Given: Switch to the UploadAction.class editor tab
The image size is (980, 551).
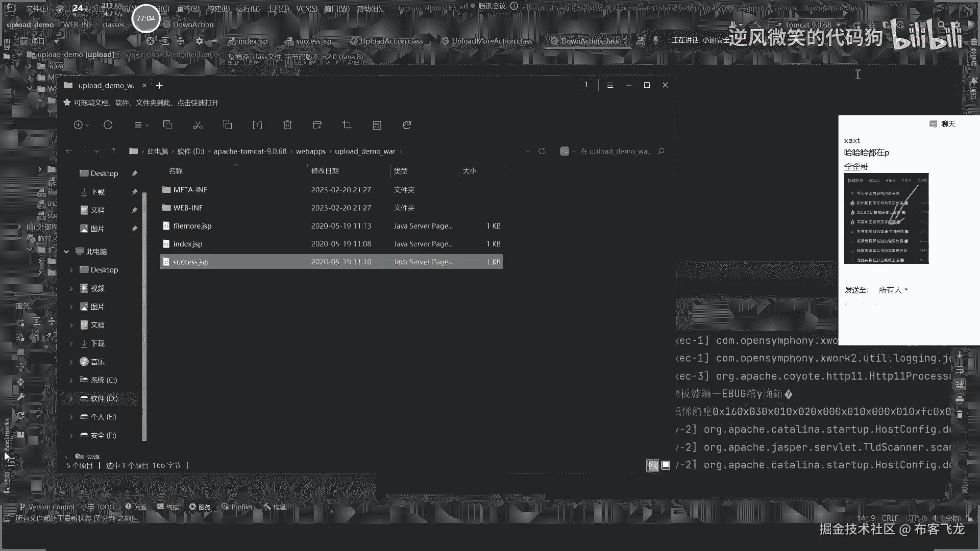Looking at the screenshot, I should (391, 41).
